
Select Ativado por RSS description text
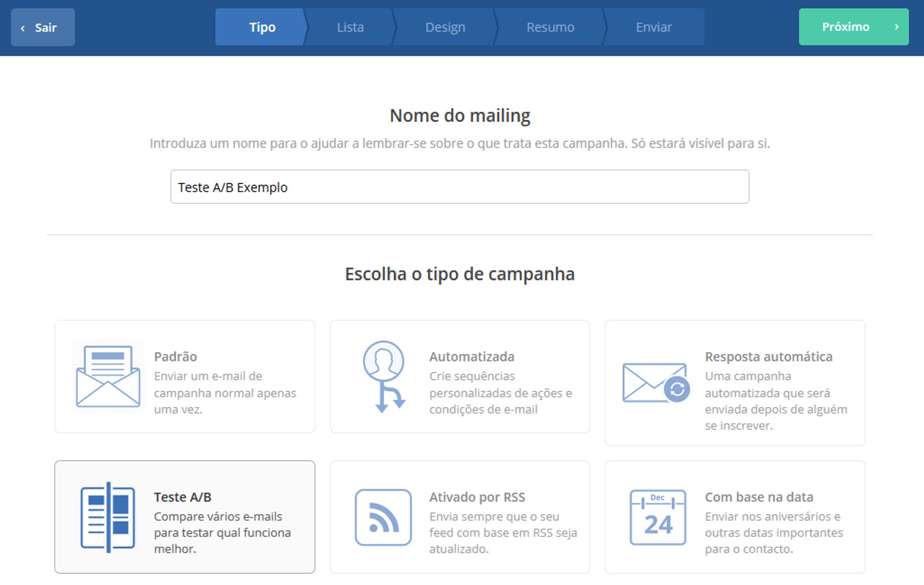502,533
